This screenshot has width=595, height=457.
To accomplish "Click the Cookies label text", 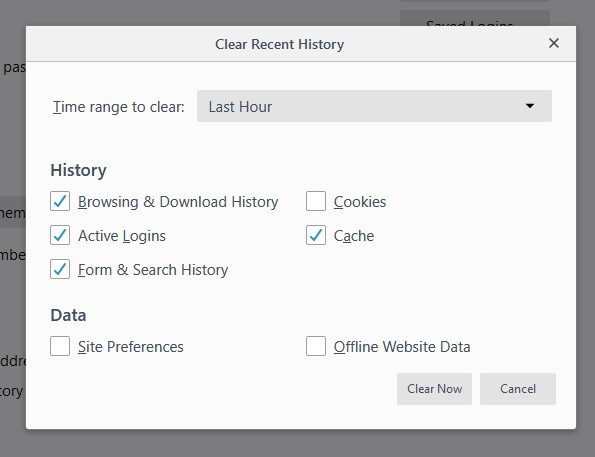I will (360, 202).
